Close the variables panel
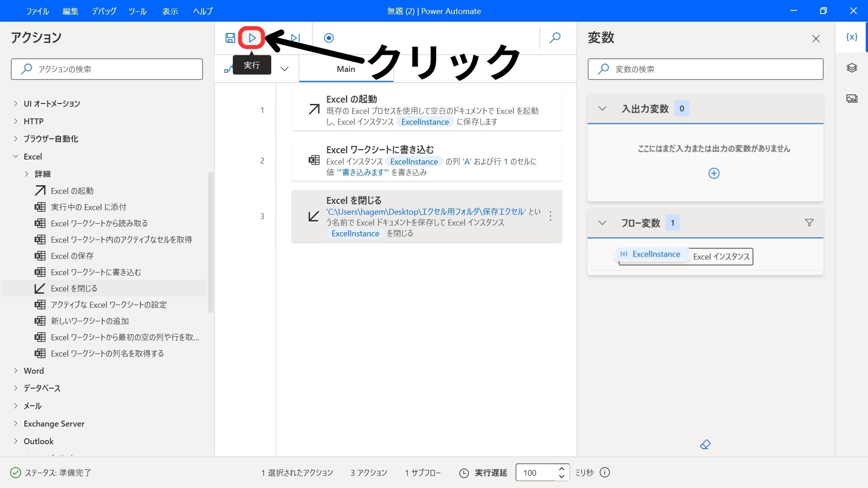 (816, 38)
